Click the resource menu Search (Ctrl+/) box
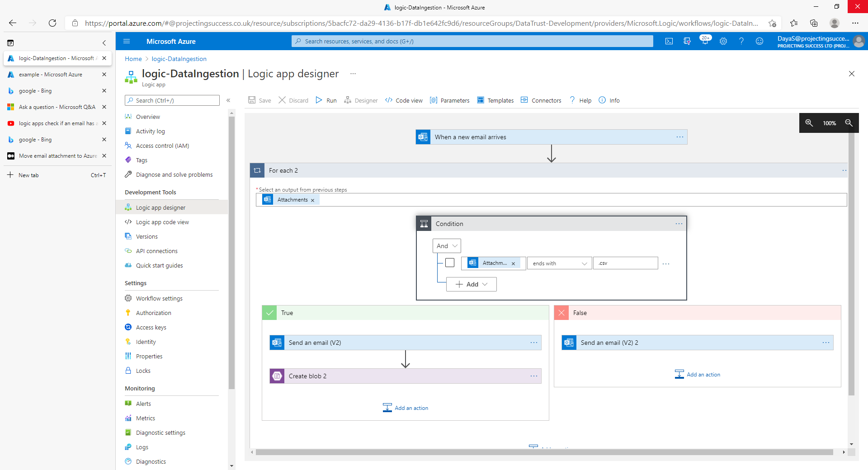868x470 pixels. [172, 100]
